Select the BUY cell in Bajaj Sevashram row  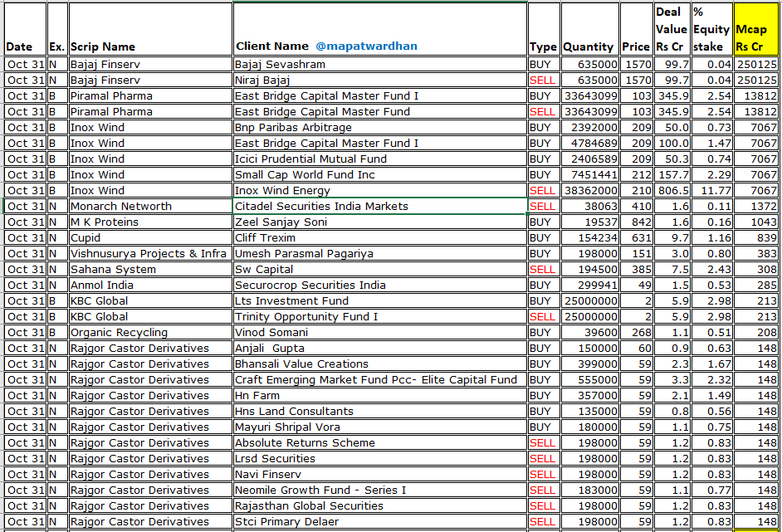coord(544,64)
